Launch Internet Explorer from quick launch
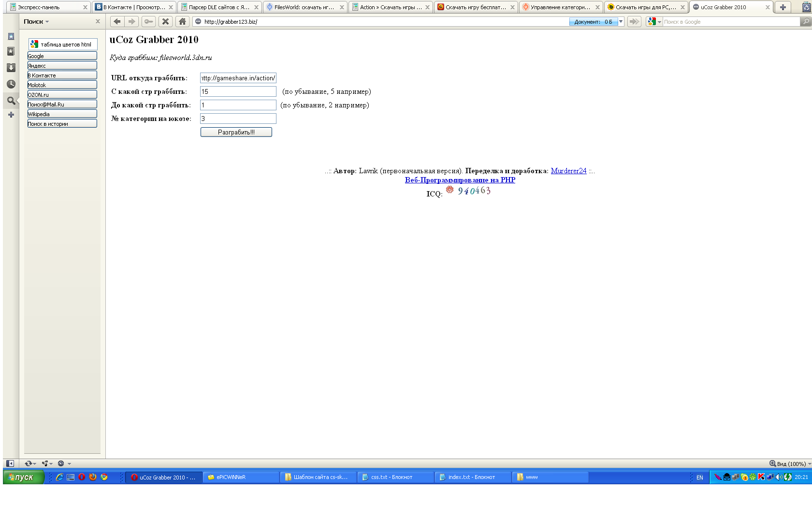Image resolution: width=812 pixels, height=508 pixels. 59,477
